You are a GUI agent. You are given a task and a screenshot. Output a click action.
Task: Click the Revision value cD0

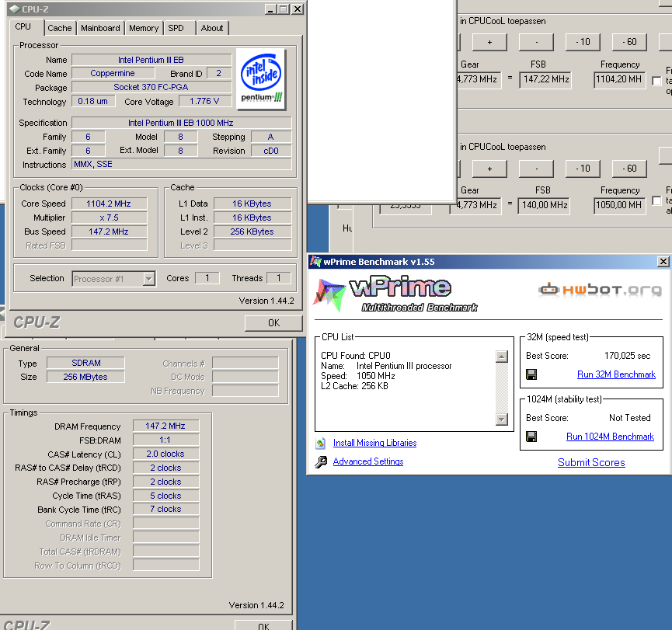[271, 151]
